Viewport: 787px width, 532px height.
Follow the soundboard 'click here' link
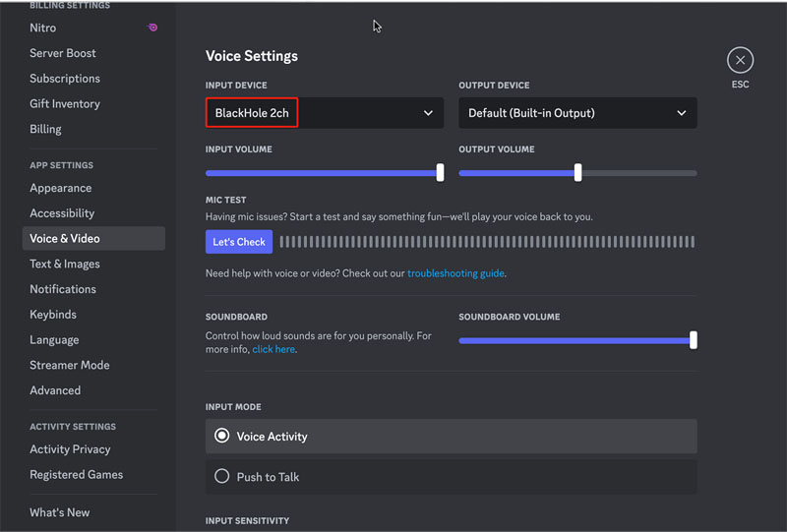point(273,349)
